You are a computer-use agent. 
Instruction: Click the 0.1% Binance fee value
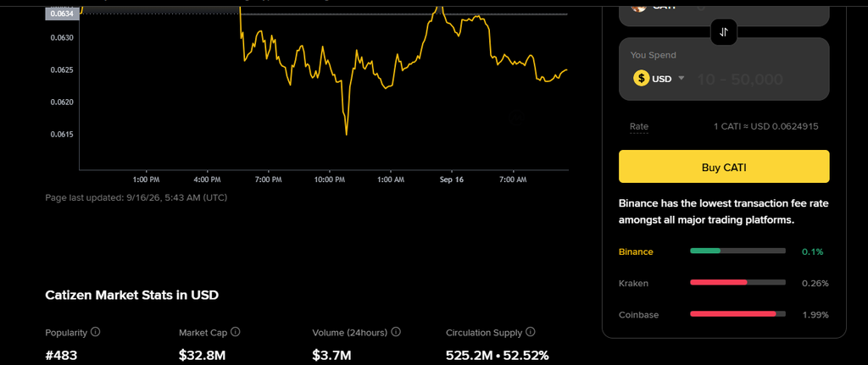tap(813, 252)
